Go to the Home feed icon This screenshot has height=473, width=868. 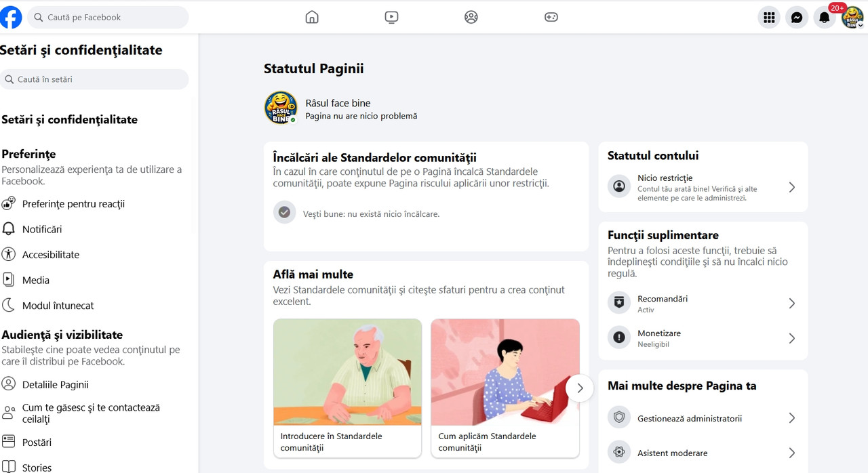pyautogui.click(x=312, y=17)
